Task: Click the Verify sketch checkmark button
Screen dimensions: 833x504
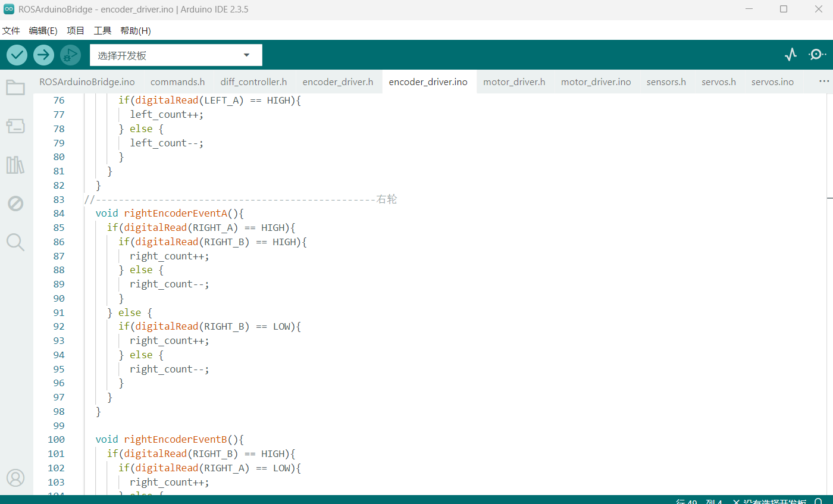Action: coord(17,55)
